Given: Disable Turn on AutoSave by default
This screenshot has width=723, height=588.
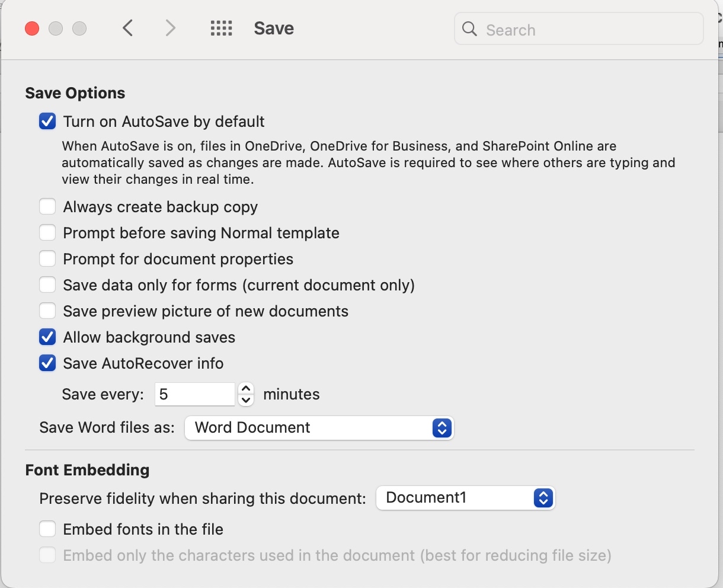Looking at the screenshot, I should [x=47, y=121].
